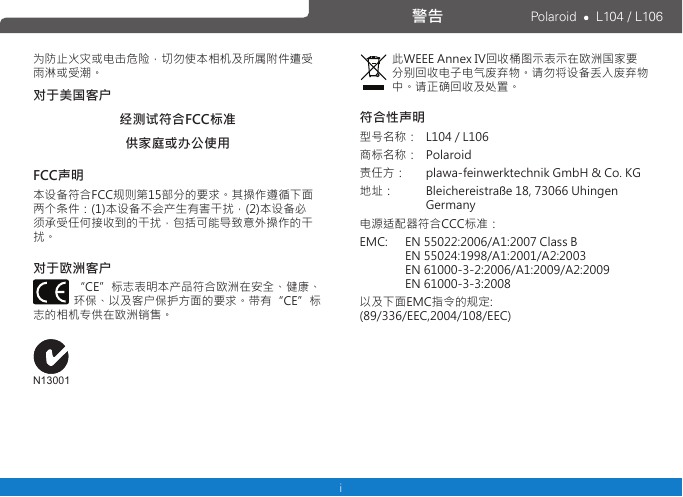Click the Polaroid brand name in header
This screenshot has width=683, height=497.
click(553, 17)
